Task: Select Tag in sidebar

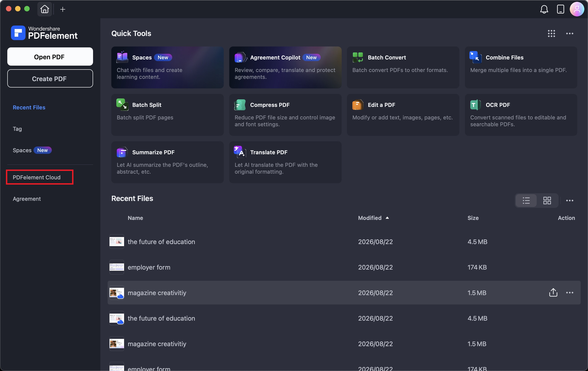Action: pos(17,129)
